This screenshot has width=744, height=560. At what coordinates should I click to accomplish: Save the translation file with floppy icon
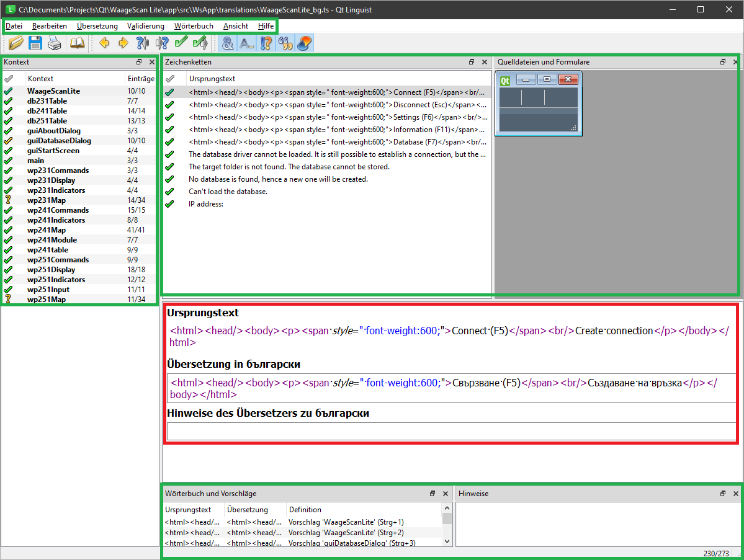pos(35,43)
